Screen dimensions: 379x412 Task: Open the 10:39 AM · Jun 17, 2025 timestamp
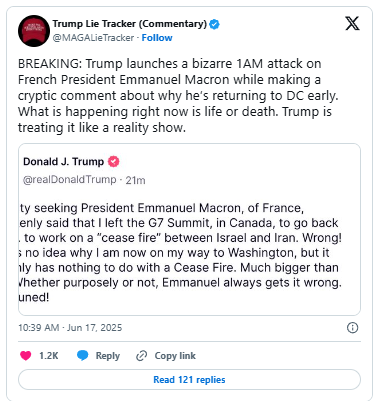70,328
